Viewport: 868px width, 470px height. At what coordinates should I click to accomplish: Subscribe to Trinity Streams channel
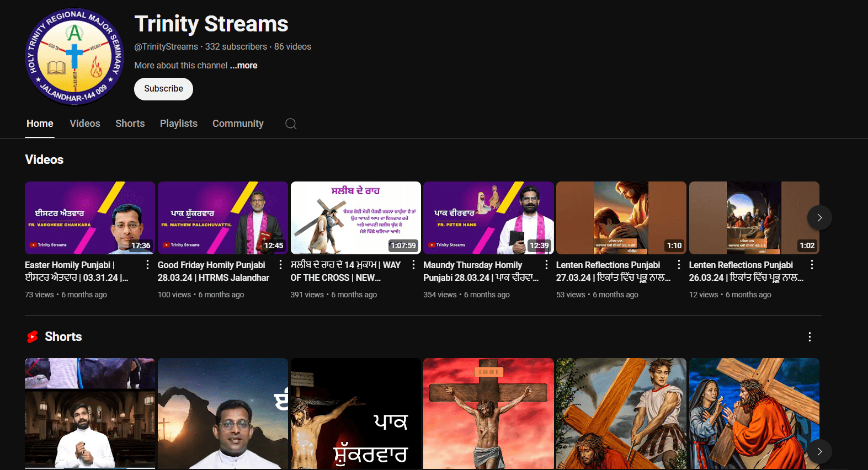coord(163,89)
